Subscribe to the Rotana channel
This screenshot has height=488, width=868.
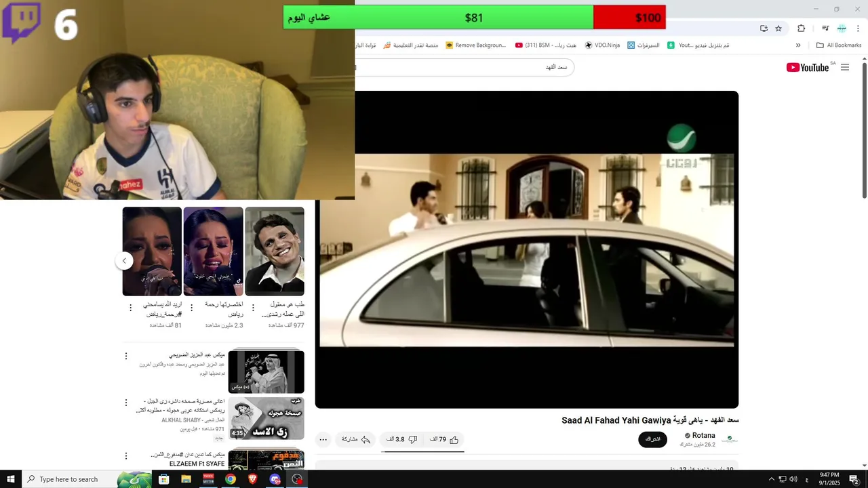tap(652, 439)
